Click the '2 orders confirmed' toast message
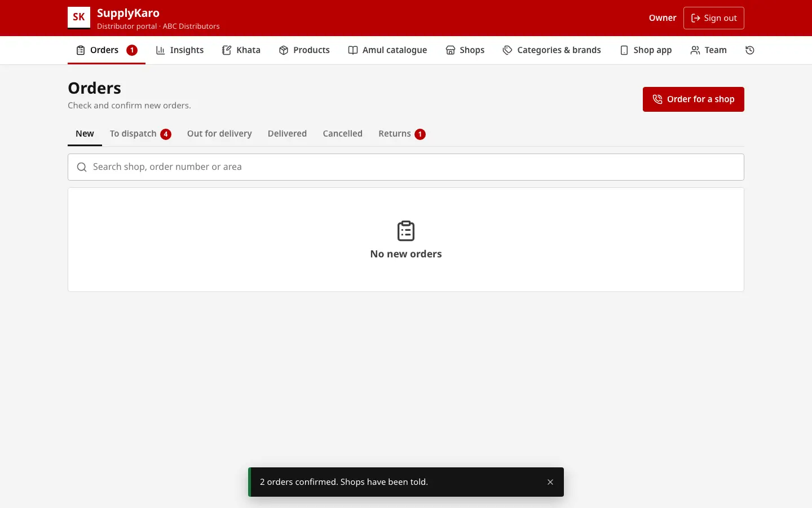The height and width of the screenshot is (508, 812). 344,482
